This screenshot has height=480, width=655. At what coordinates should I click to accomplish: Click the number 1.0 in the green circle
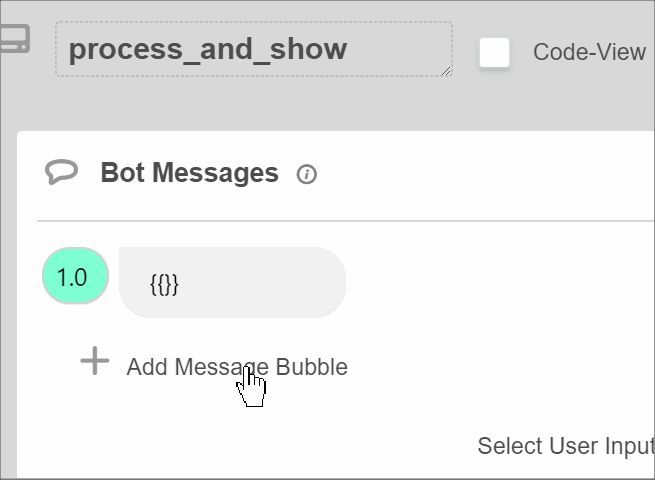click(72, 277)
